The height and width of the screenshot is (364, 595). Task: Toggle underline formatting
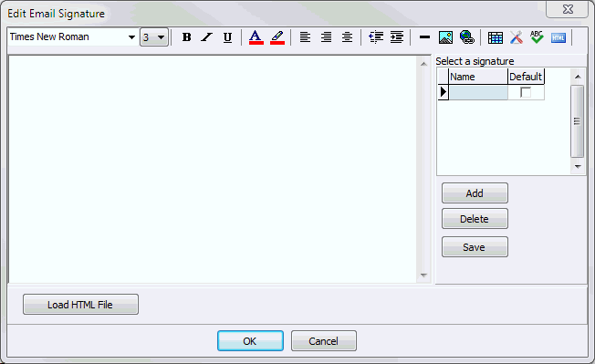pyautogui.click(x=227, y=37)
